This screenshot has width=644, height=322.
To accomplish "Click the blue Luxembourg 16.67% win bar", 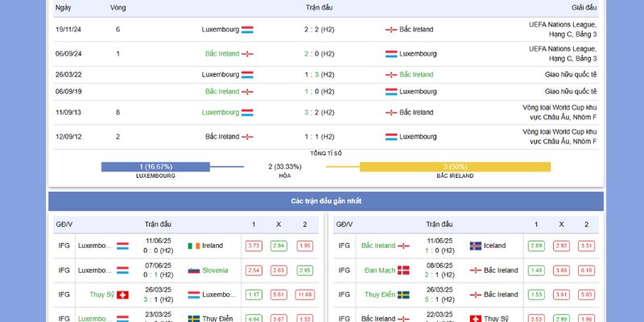I will [155, 167].
